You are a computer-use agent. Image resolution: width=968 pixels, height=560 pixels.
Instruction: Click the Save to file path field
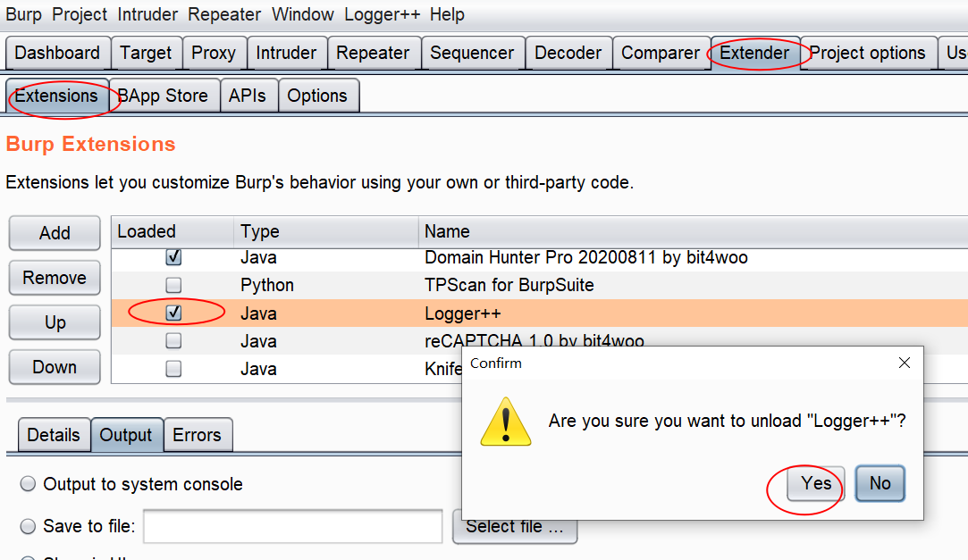[292, 526]
